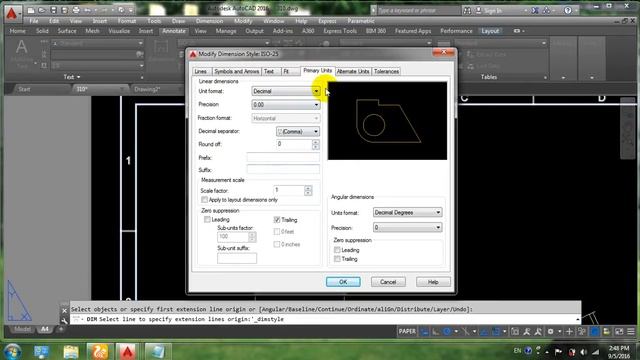Switch to the Lines tab
This screenshot has height=360, width=640.
pos(200,71)
